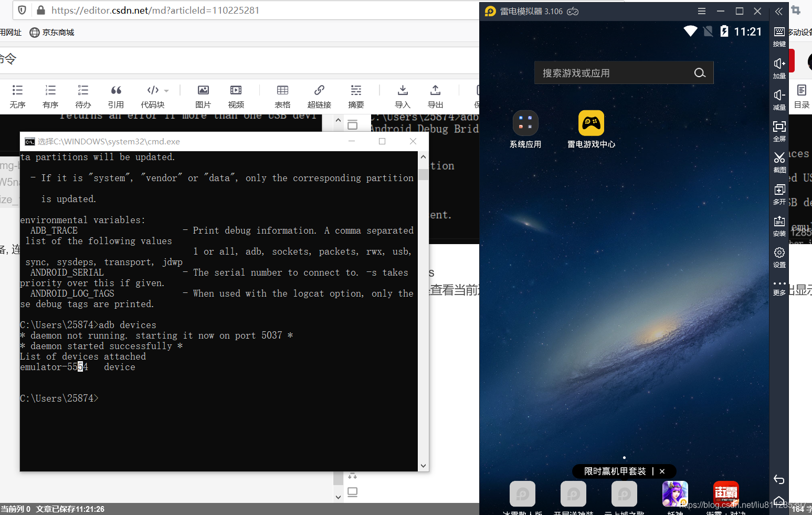Tap the Android home button in emulator sidebar
Image resolution: width=812 pixels, height=515 pixels.
pos(779,501)
